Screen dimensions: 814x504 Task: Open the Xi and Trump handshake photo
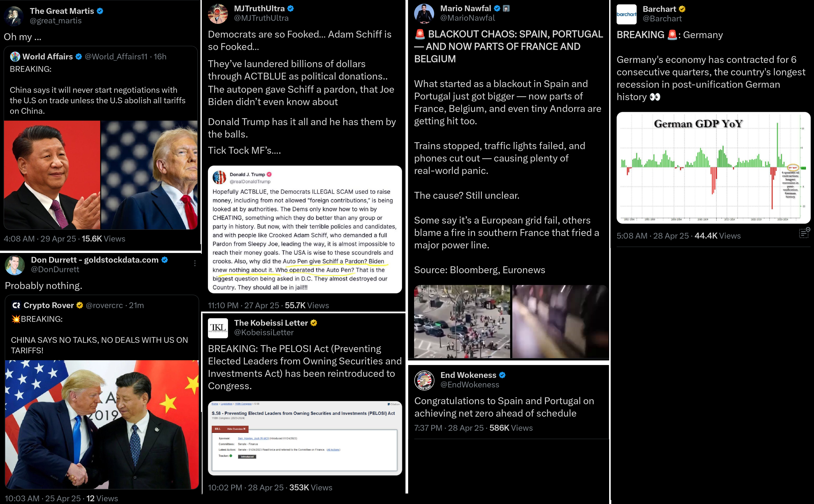102,424
